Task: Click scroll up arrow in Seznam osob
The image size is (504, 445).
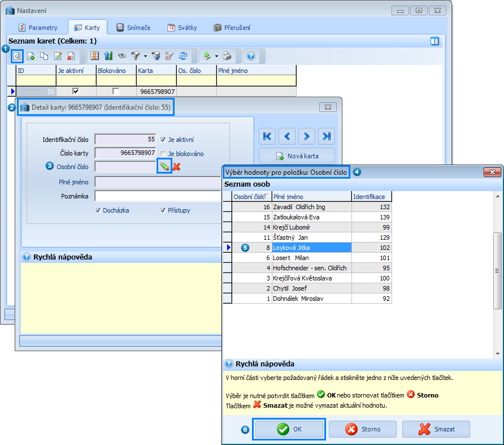Action: 498,196
